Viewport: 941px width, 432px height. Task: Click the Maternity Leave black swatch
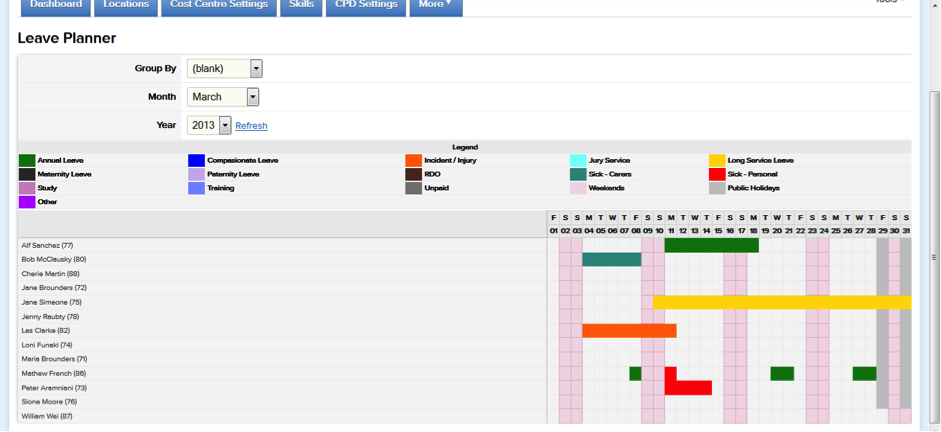click(28, 175)
